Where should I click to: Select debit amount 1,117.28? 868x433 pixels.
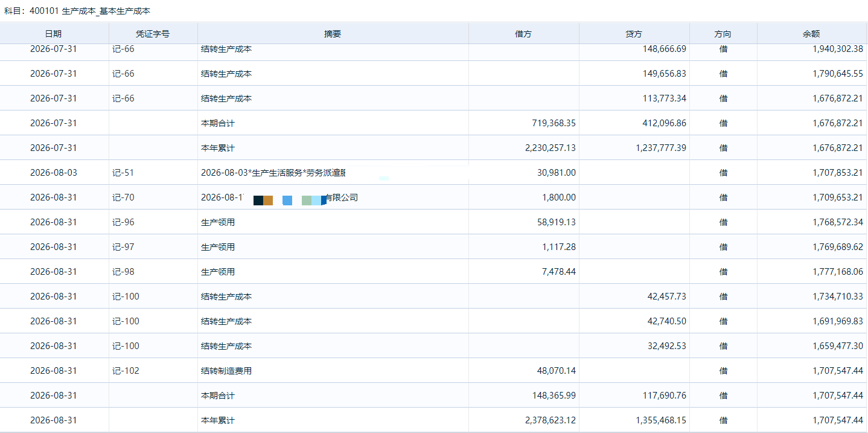[558, 247]
